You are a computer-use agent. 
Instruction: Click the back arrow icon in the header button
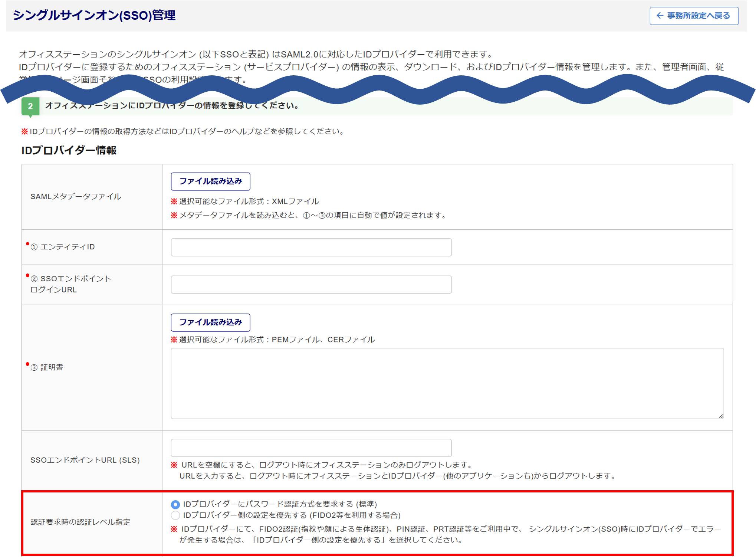coord(660,16)
